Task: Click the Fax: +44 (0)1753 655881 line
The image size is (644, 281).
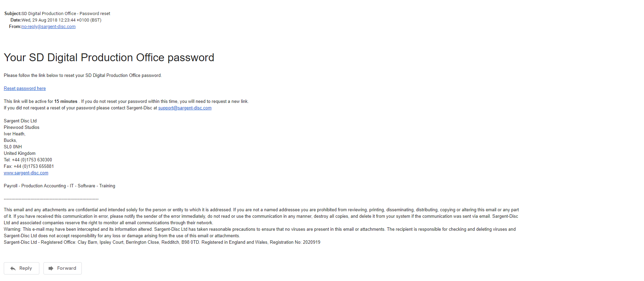Action: tap(29, 166)
